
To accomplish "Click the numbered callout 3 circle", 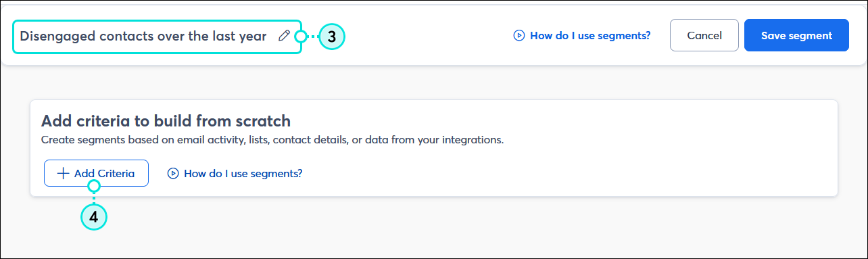I will (x=331, y=37).
